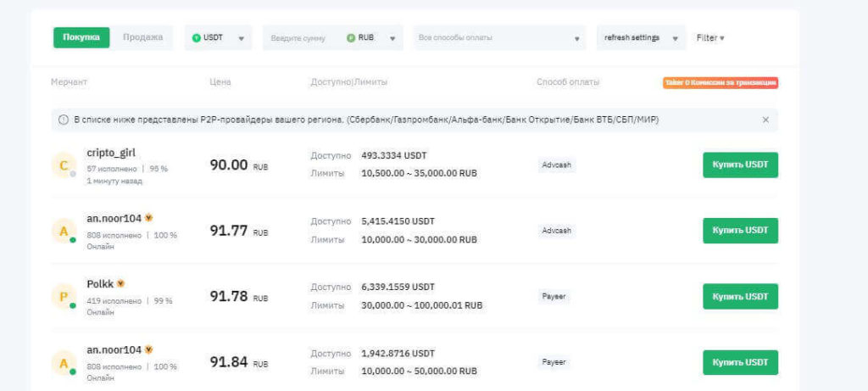Buy USDT from cripto_girl at 90.00
The image size is (868, 391).
(x=740, y=165)
